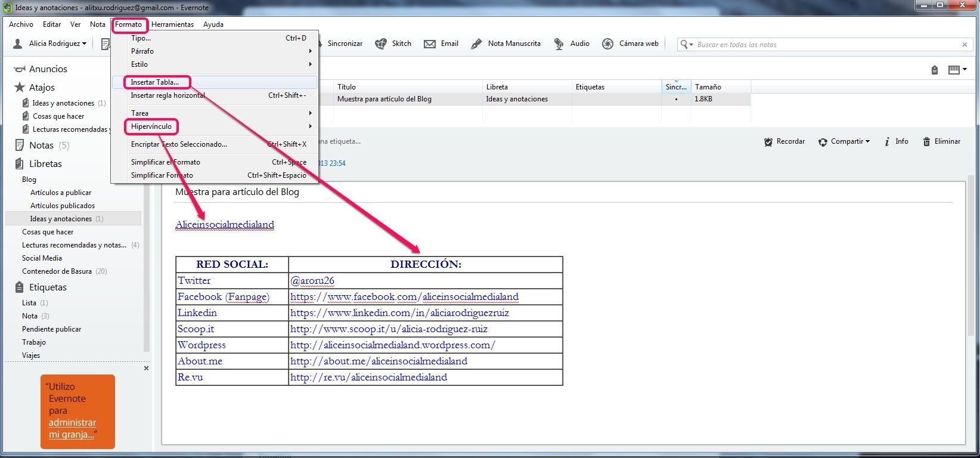Click the Libretas notebook icon in sidebar
The width and height of the screenshot is (980, 458).
19,163
